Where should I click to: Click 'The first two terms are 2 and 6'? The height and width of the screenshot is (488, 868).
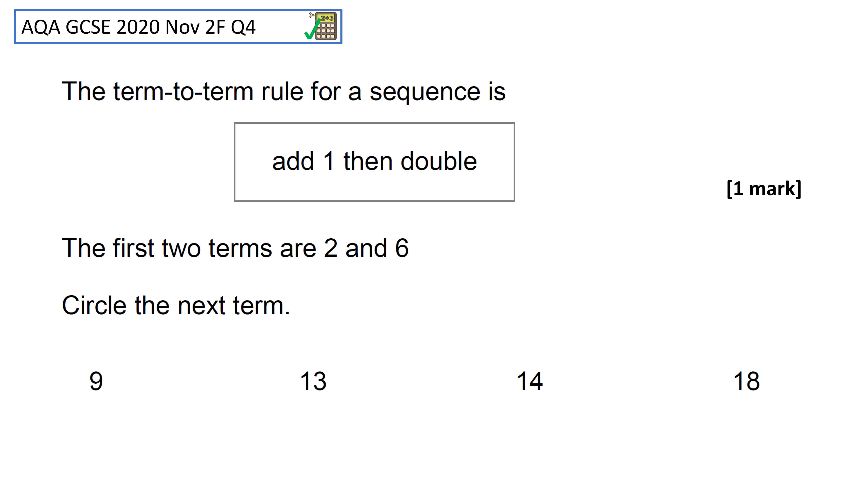[235, 248]
